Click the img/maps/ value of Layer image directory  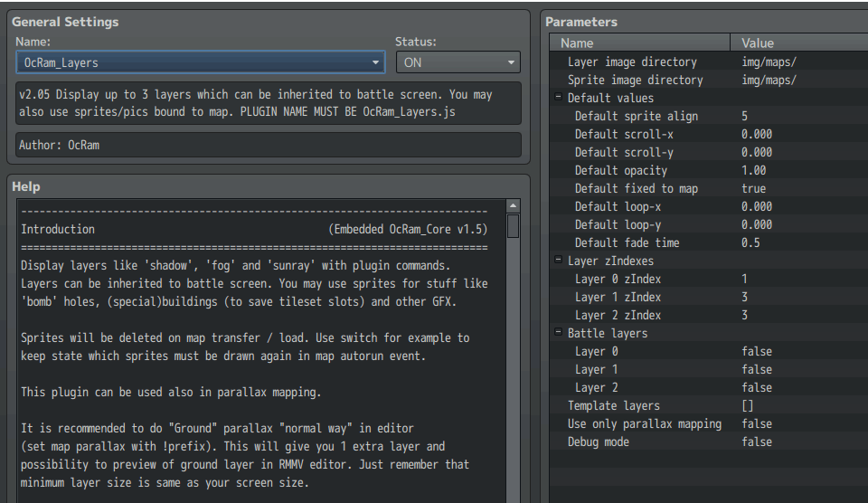tap(769, 62)
